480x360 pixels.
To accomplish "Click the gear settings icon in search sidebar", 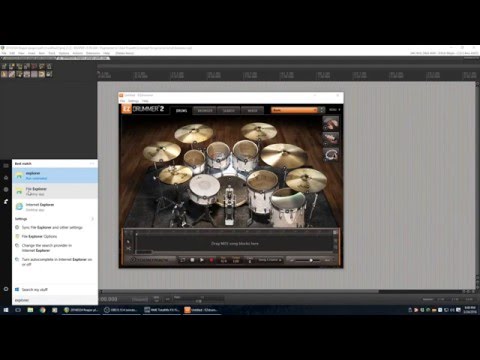I will tap(6, 289).
